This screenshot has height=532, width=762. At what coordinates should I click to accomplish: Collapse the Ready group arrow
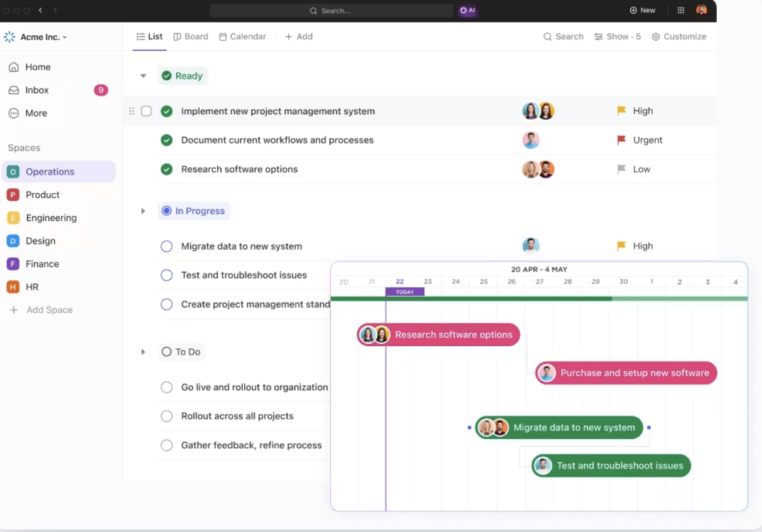click(143, 76)
